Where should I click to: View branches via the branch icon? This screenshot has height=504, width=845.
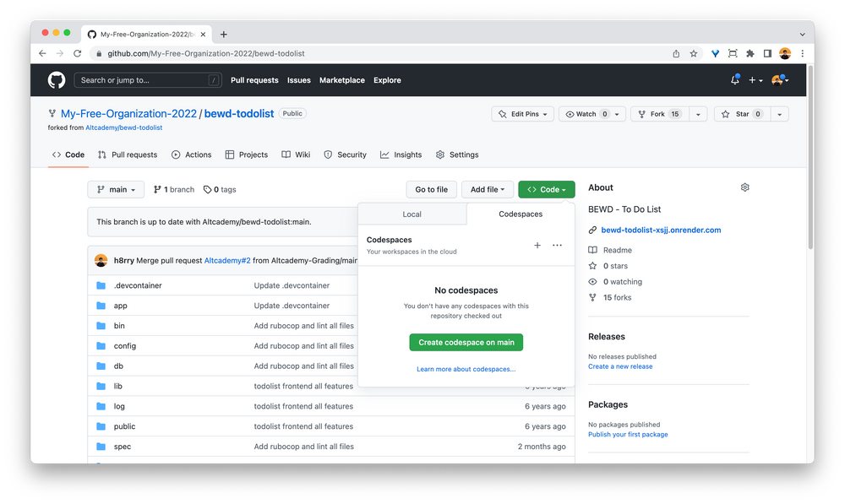159,189
